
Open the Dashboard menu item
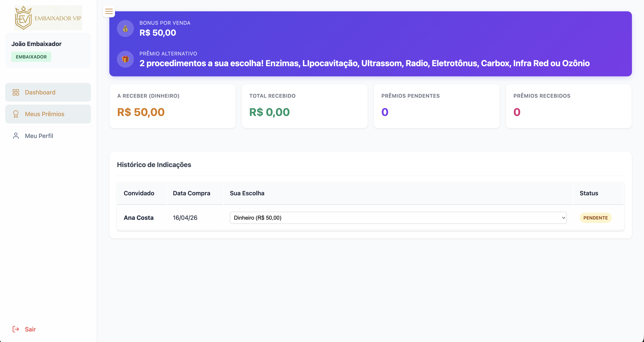point(40,92)
